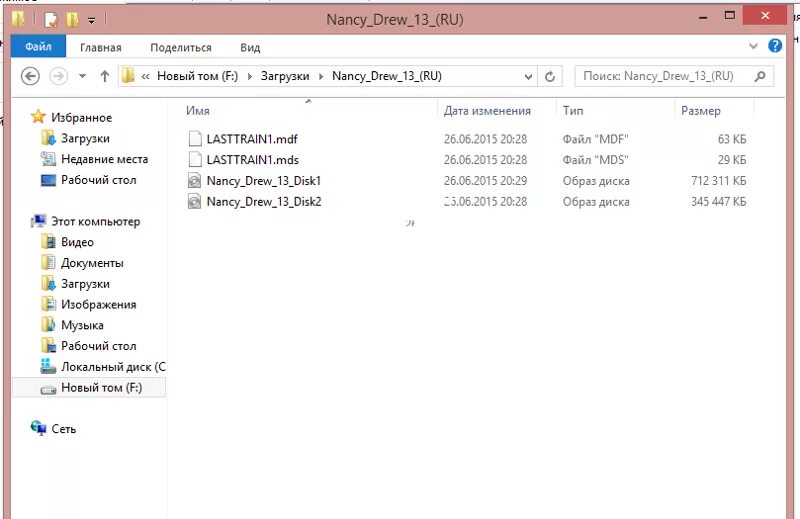Image resolution: width=800 pixels, height=519 pixels.
Task: Click the size 712 311 КБ cell
Action: (718, 181)
